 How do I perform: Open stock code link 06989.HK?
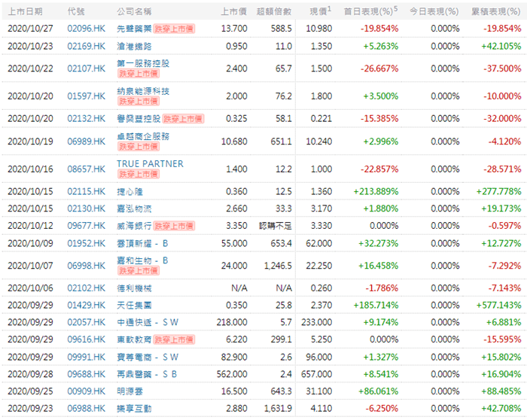click(86, 142)
